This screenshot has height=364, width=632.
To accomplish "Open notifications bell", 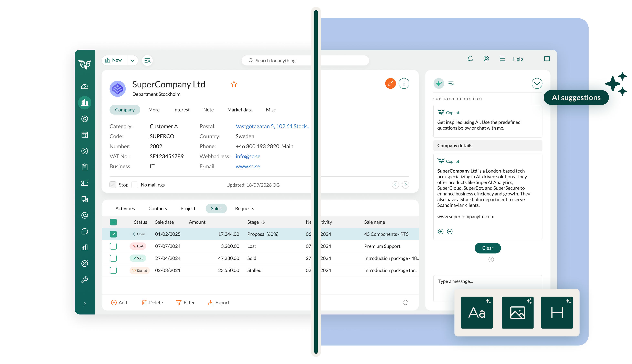I will (470, 59).
